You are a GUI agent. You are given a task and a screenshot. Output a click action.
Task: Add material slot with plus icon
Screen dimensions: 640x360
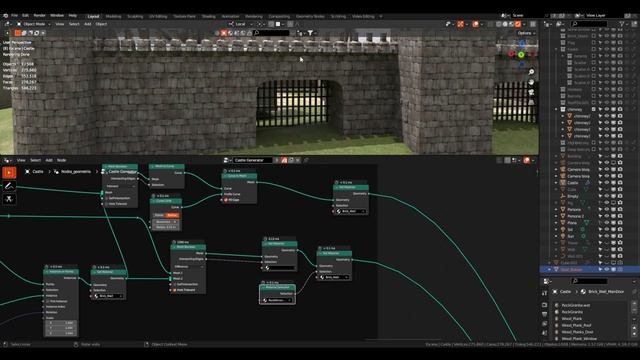634,304
